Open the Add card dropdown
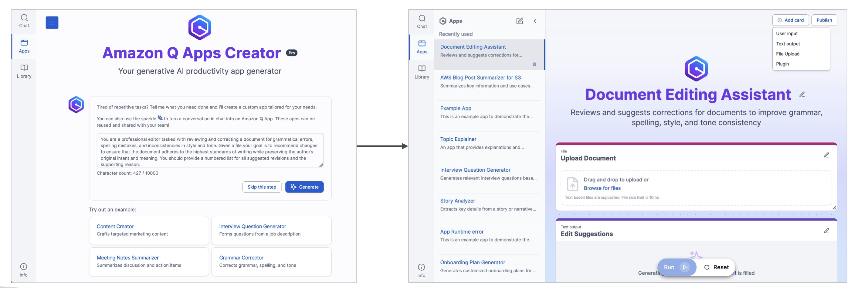 (790, 20)
